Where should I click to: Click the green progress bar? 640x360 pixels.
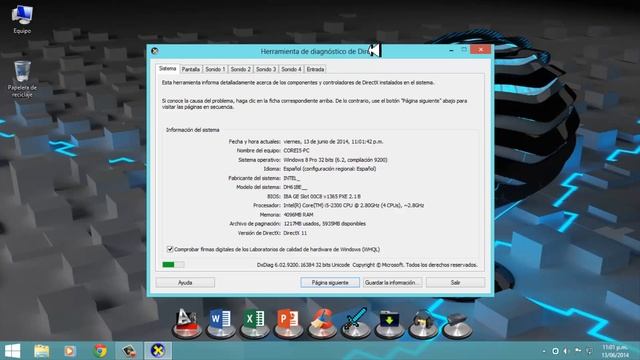173,264
